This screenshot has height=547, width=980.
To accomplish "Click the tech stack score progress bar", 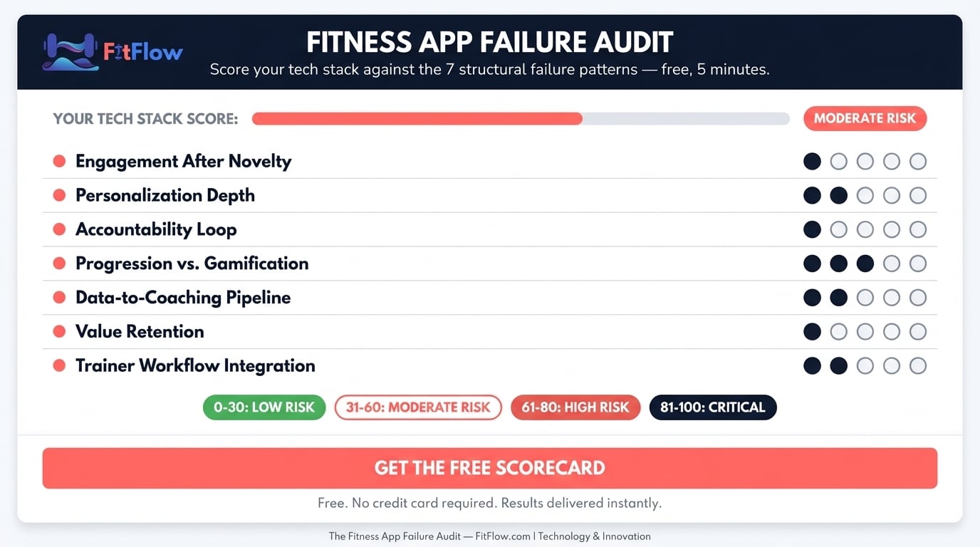I will pyautogui.click(x=521, y=119).
